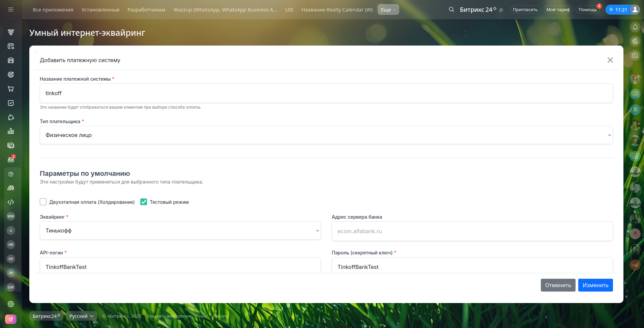Screen dimensions: 644x328
Task: Open the GW workgroup avatar
Action: 11,287
